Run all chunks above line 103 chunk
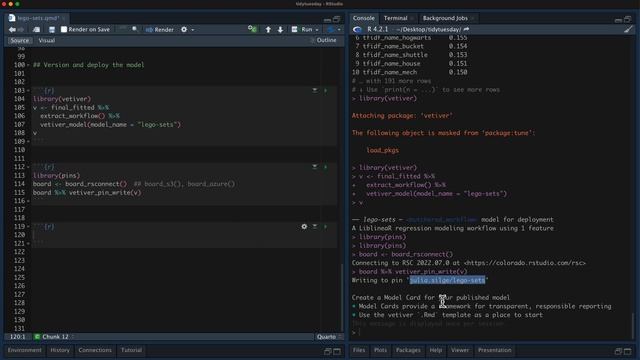 (x=315, y=90)
